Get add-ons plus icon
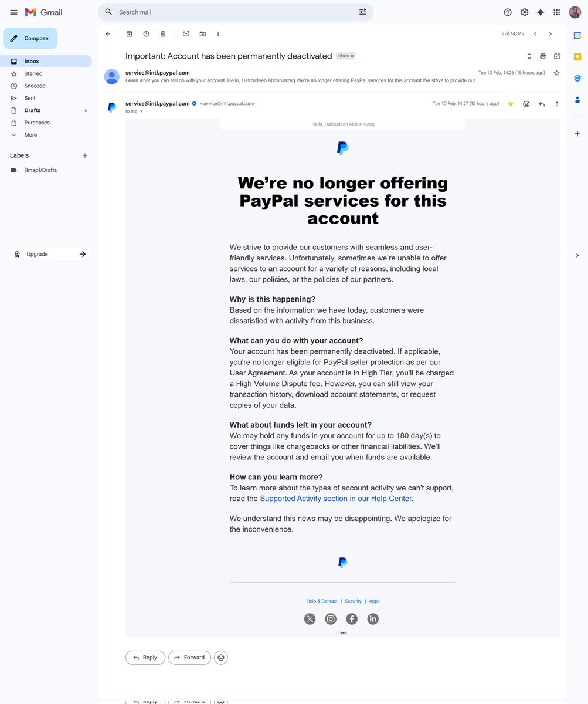Screen dimensions: 588x704 click(577, 134)
